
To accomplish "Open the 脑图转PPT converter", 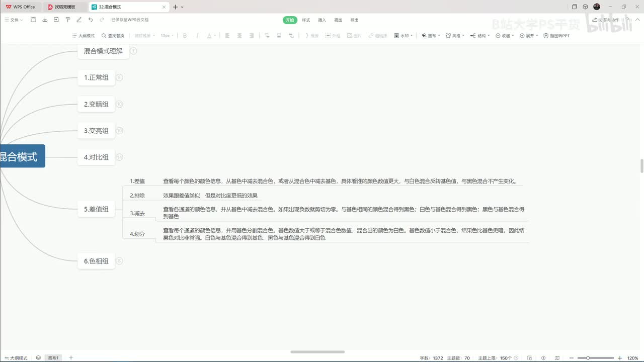I will 556,36.
